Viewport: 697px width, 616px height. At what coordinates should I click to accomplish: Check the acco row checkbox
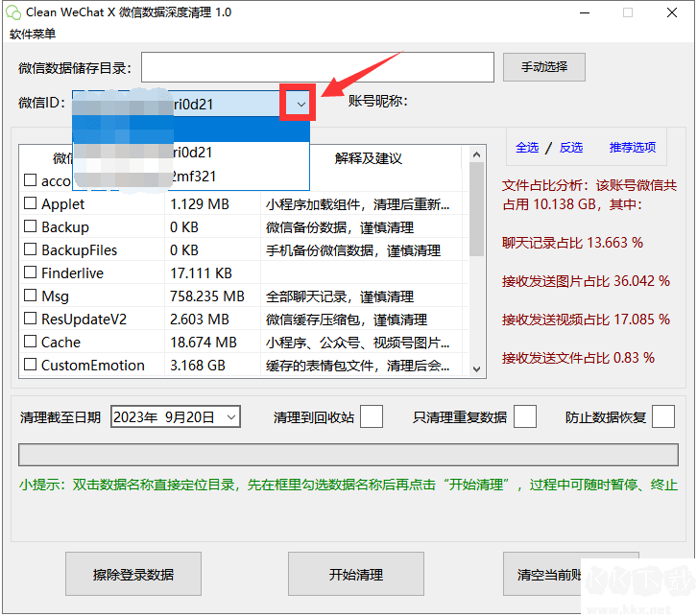(x=30, y=179)
